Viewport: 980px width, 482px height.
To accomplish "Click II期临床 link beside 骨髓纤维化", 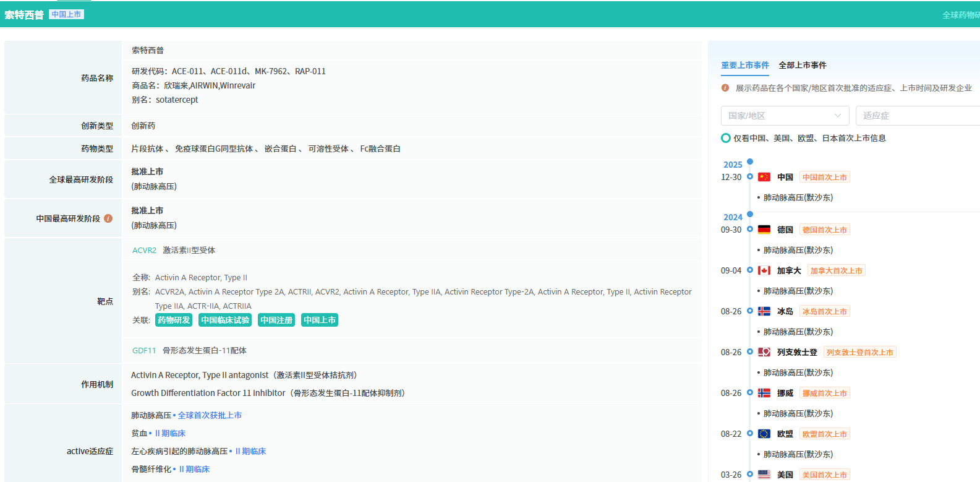I will coord(194,469).
